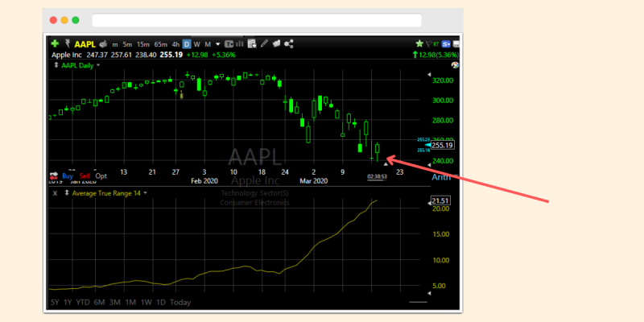Viewport: 644px width, 322px height.
Task: Click the news folder icon
Action: [x=276, y=43]
